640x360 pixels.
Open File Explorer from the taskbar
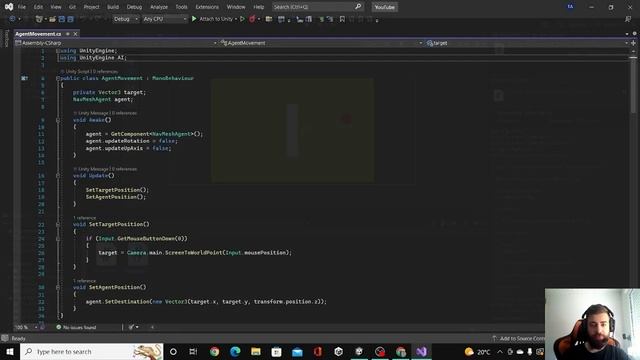(256, 351)
